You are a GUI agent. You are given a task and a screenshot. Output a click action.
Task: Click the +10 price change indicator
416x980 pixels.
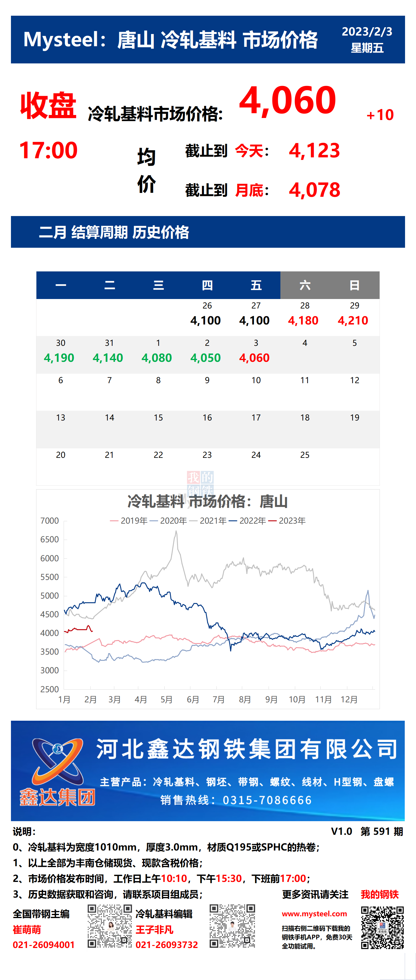pos(380,114)
